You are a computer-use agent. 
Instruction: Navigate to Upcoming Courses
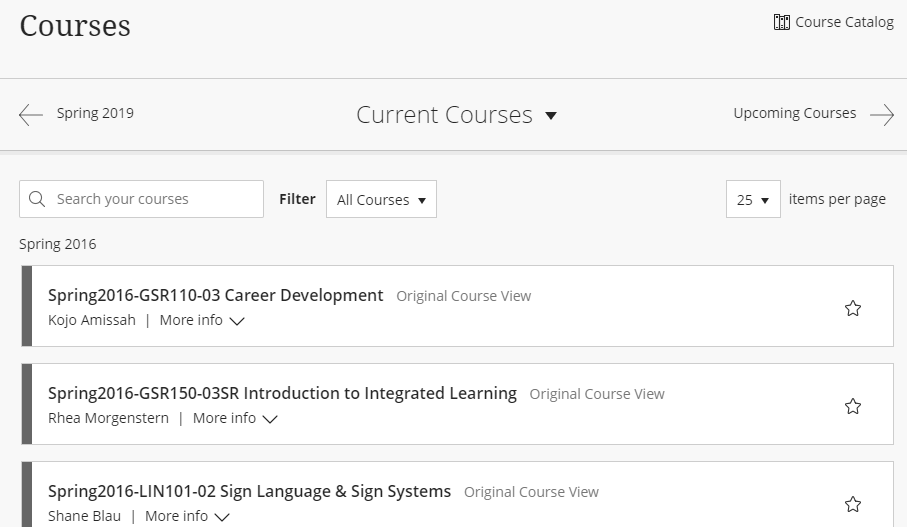click(794, 114)
